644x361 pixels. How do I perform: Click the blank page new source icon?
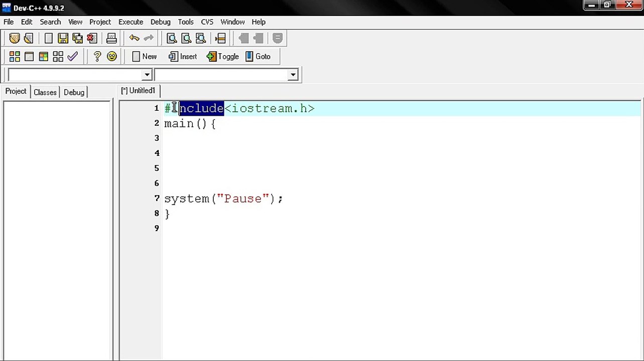click(x=48, y=38)
